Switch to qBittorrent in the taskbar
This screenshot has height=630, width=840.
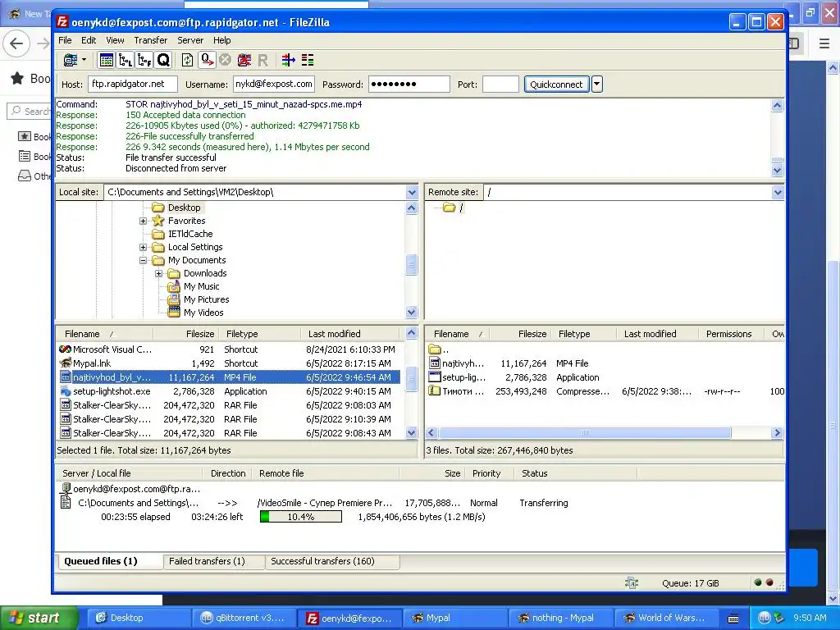click(x=244, y=618)
